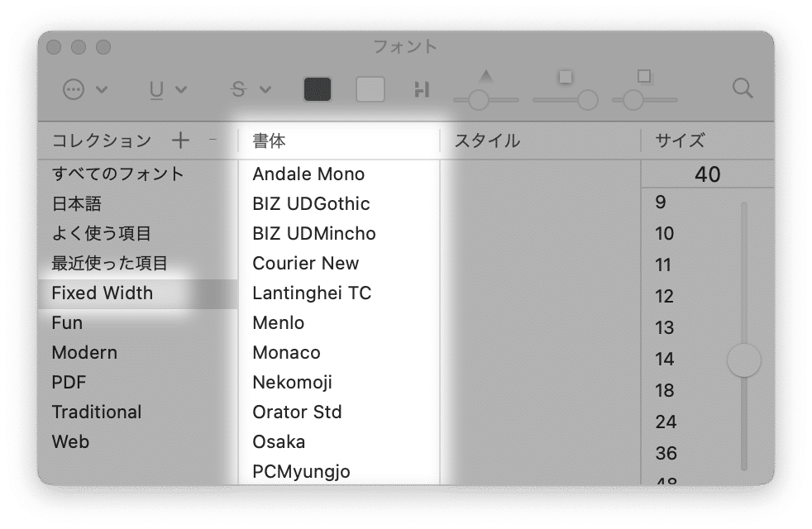The height and width of the screenshot is (529, 812).
Task: Expand the strikethrough options chevron
Action: [x=265, y=89]
